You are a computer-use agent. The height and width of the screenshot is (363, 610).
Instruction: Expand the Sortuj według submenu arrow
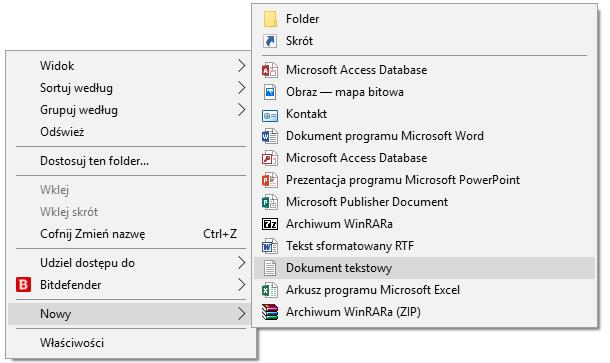click(x=242, y=88)
